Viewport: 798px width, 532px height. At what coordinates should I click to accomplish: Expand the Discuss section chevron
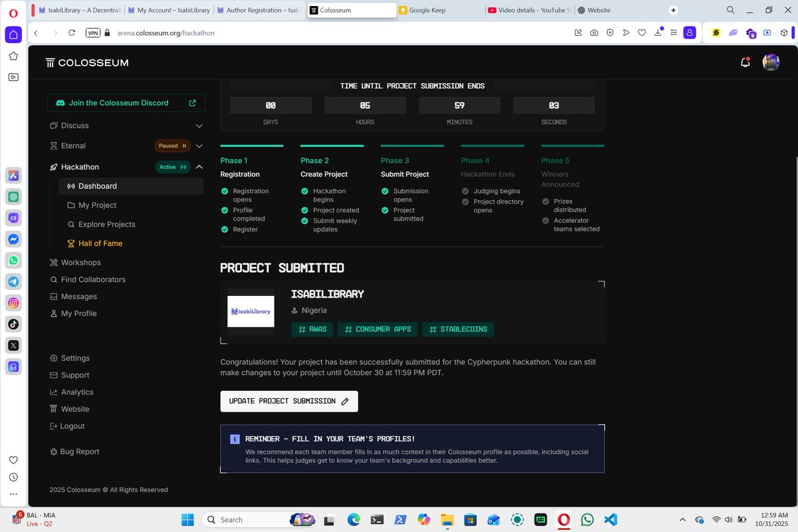199,126
